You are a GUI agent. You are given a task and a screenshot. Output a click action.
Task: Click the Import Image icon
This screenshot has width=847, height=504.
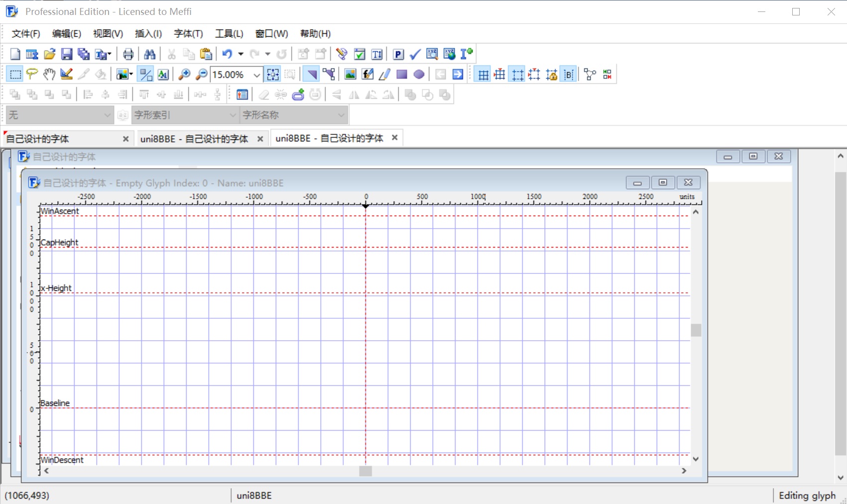pos(350,74)
